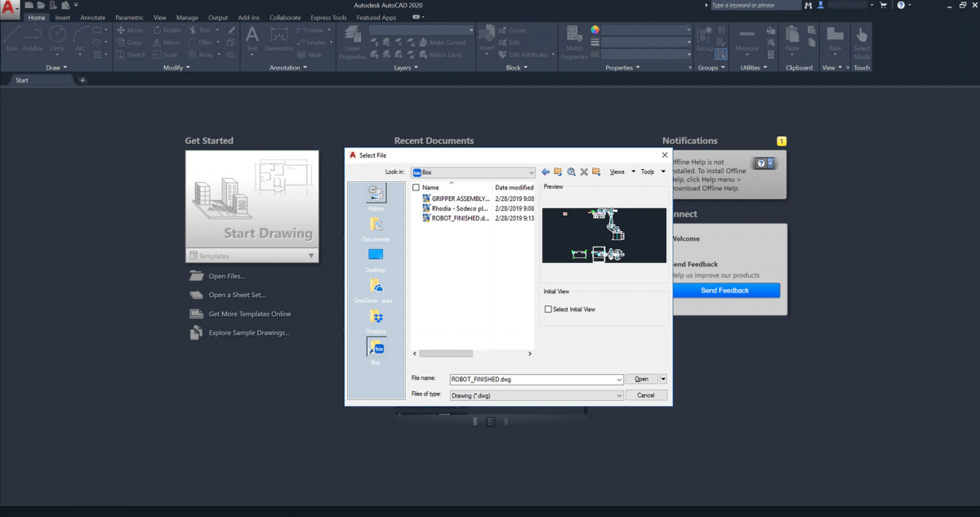Select the Rotate tool
The width and height of the screenshot is (980, 517).
tap(167, 29)
